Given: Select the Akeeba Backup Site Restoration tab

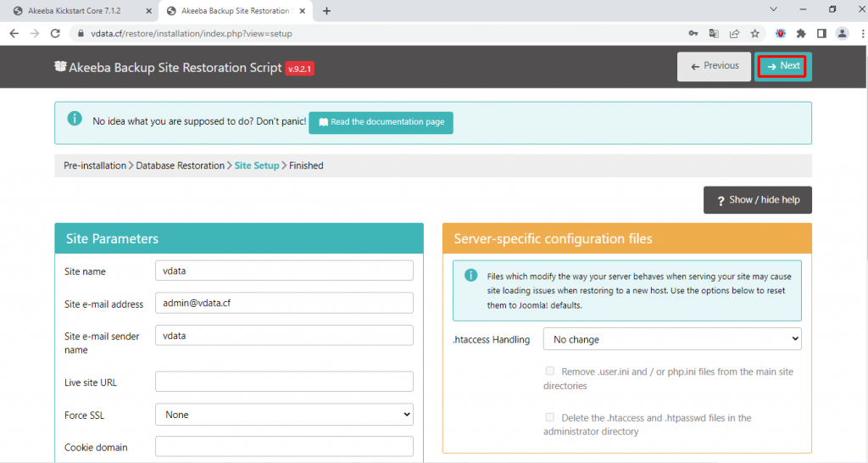Looking at the screenshot, I should pos(233,11).
